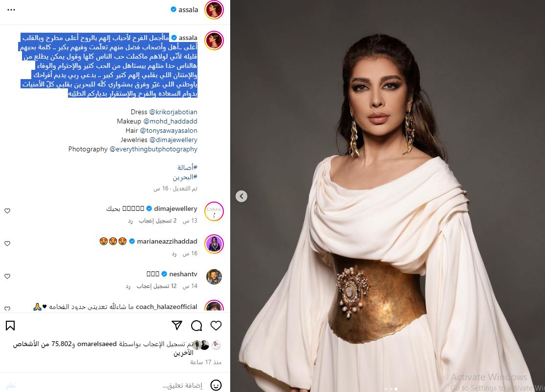Visit @tonysawayasalon hair credit link
Image resolution: width=545 pixels, height=392 pixels.
pos(169,130)
